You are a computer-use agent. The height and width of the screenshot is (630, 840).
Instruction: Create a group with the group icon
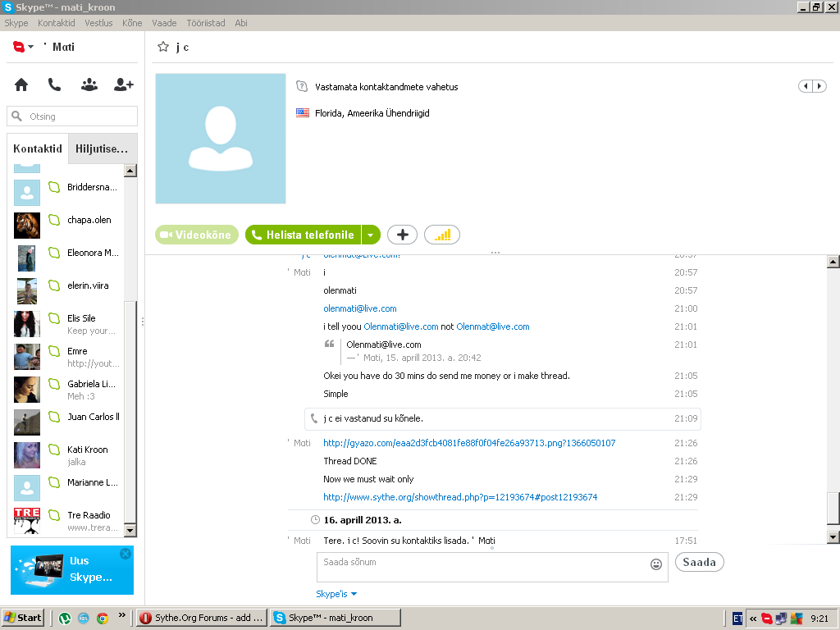click(89, 84)
